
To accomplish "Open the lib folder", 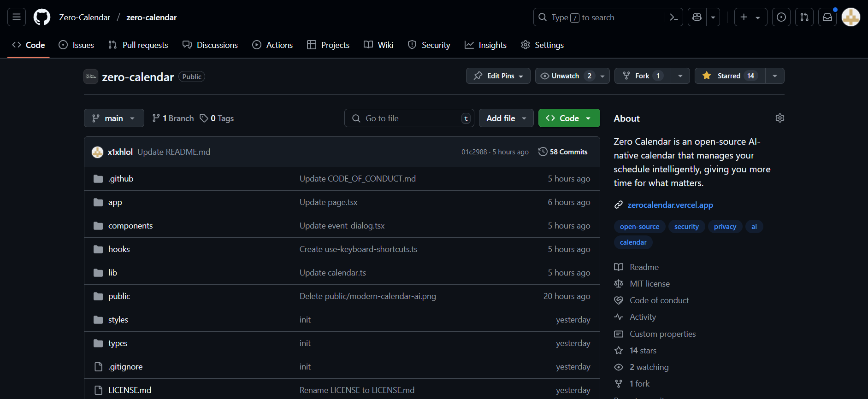I will click(112, 272).
